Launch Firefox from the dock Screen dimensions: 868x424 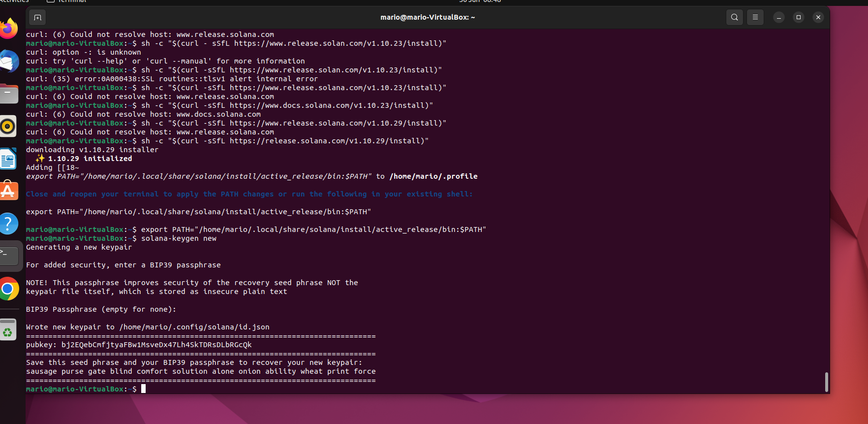(8, 29)
